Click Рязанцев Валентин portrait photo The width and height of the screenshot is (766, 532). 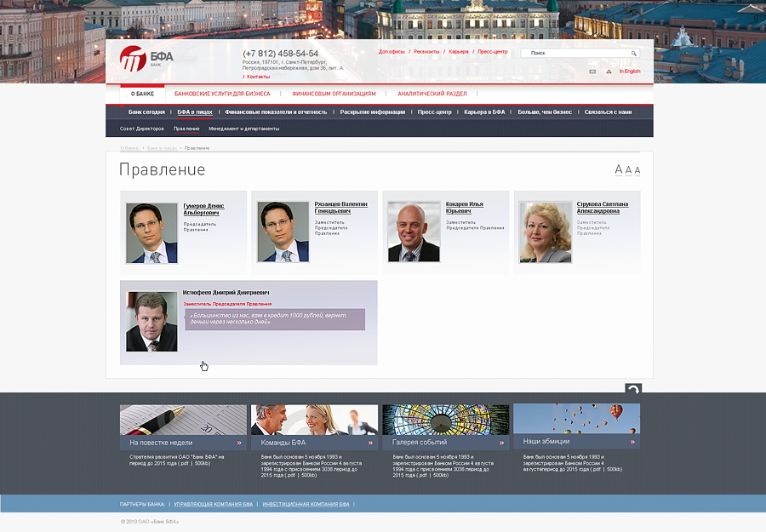coord(283,232)
